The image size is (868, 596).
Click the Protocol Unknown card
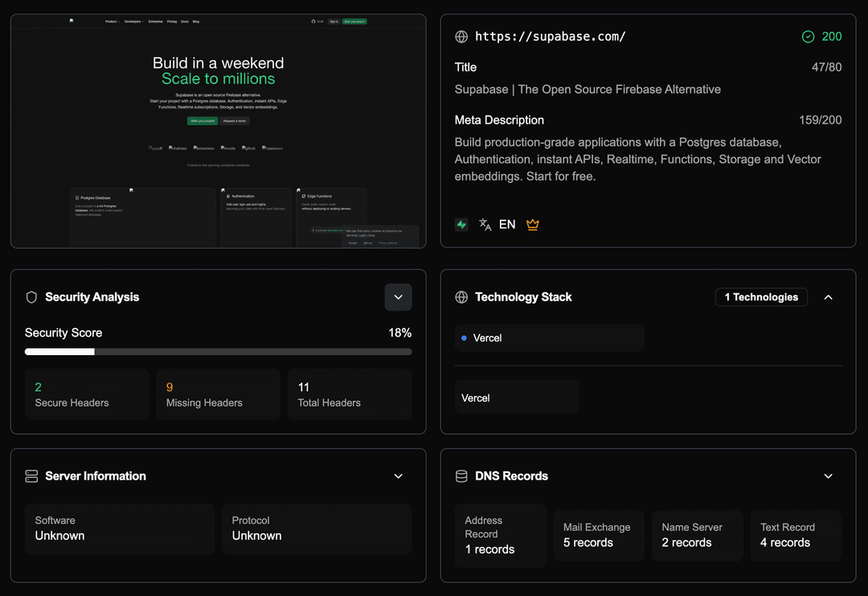(x=317, y=529)
